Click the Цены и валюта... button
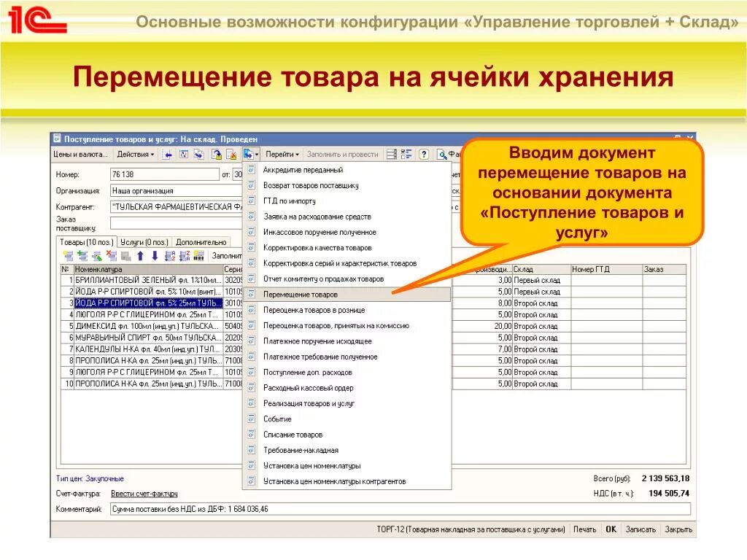Image resolution: width=747 pixels, height=560 pixels. click(x=80, y=155)
